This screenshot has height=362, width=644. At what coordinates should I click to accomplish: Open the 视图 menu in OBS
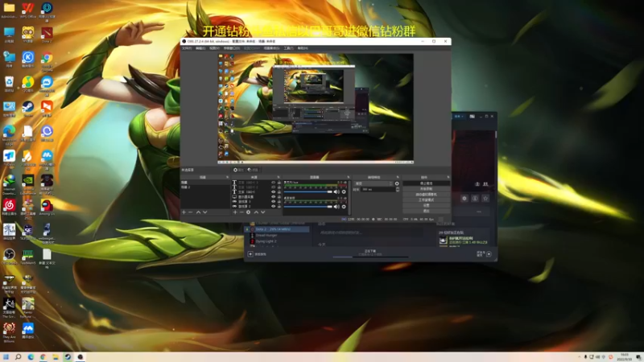click(x=214, y=48)
